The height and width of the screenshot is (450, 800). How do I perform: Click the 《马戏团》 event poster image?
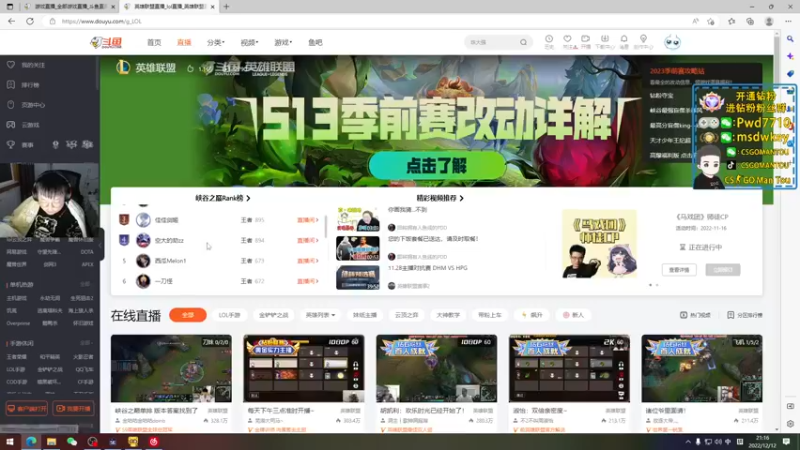click(599, 244)
